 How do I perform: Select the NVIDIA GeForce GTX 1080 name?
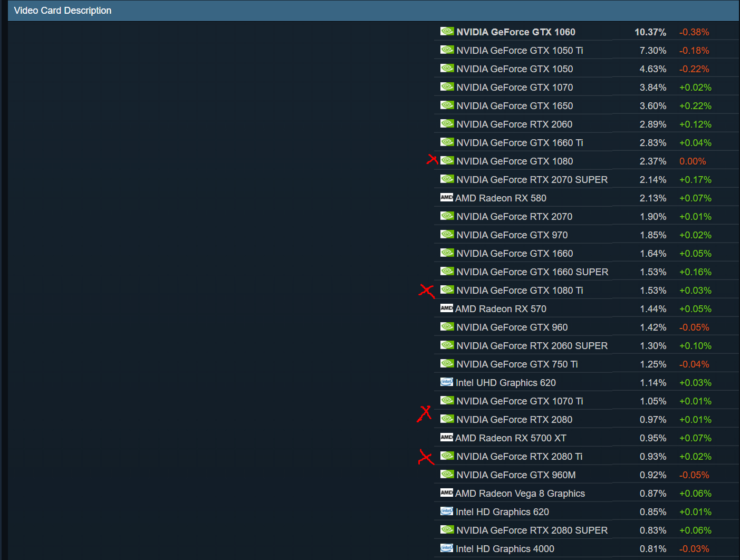(x=515, y=161)
